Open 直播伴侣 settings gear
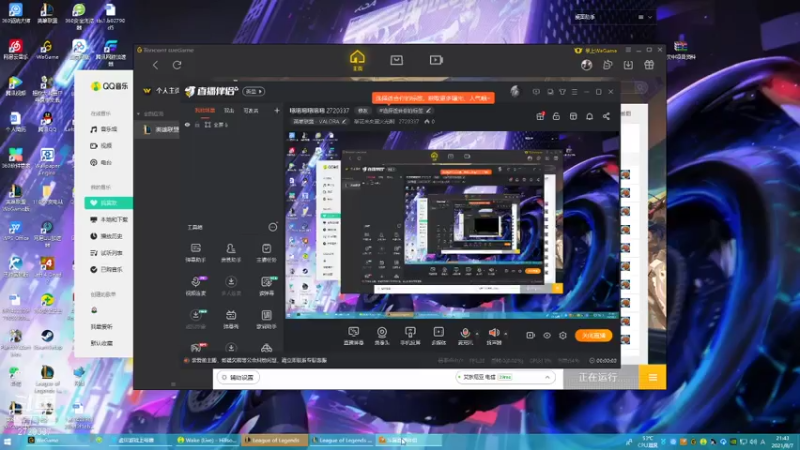 tap(563, 335)
